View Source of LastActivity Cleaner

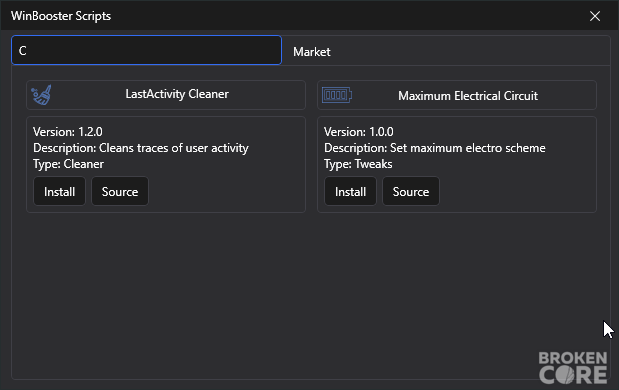pos(120,191)
